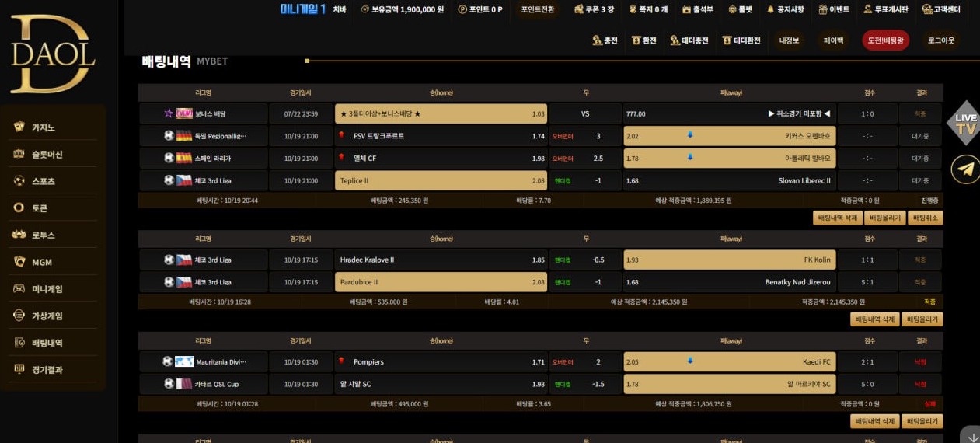980x443 pixels.
Task: Click the red 도전!배팅왕 button
Action: [x=885, y=40]
